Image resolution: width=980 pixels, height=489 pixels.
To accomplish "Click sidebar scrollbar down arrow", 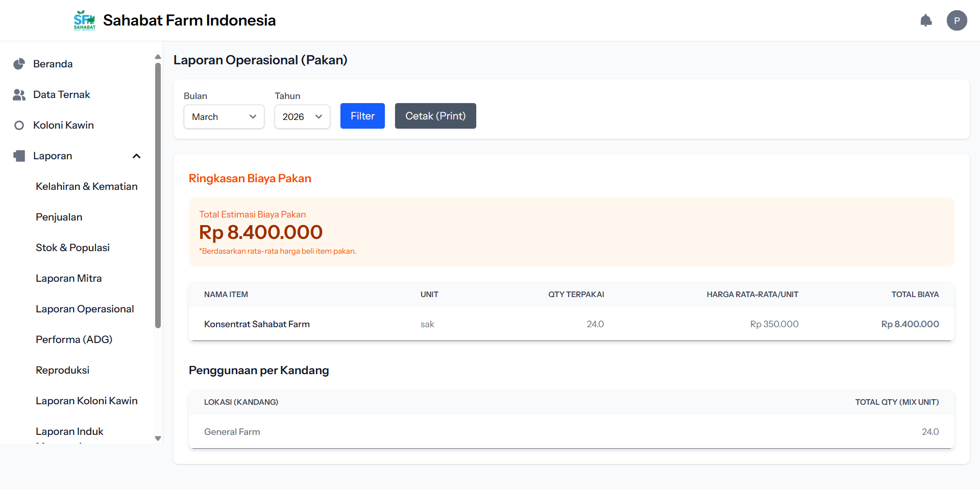I will tap(158, 438).
